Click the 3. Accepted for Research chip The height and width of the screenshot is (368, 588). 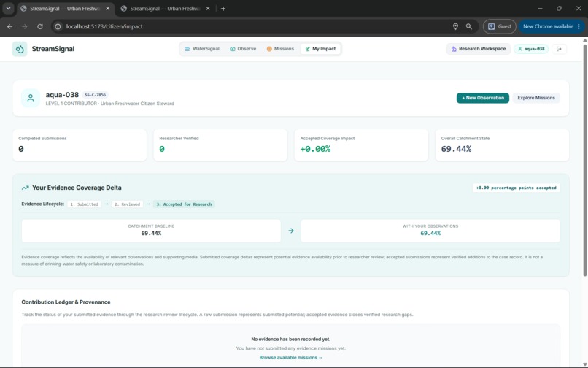[x=184, y=204]
